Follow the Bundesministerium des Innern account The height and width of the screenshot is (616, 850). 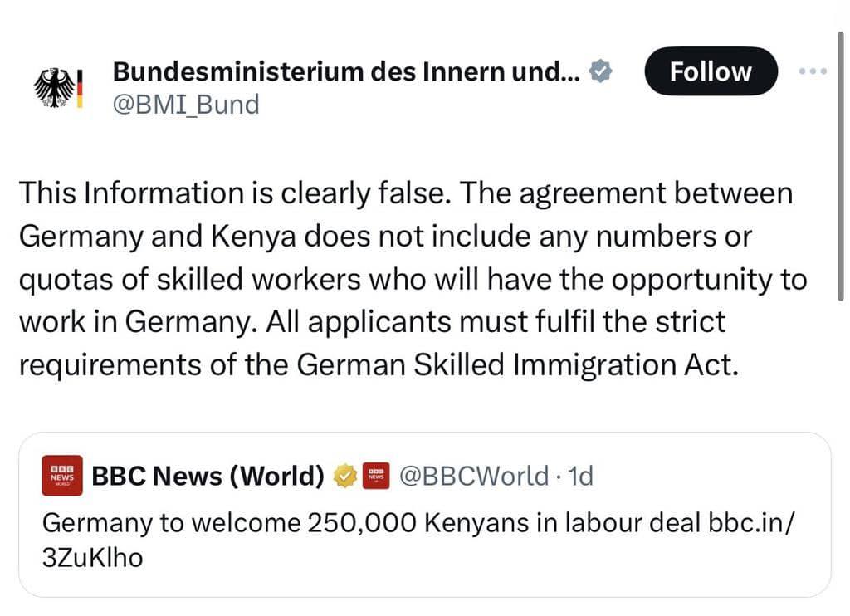pos(711,71)
